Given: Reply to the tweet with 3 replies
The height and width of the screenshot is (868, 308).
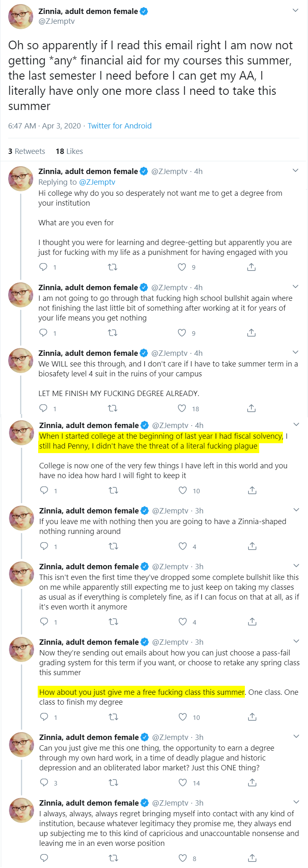Looking at the screenshot, I should point(44,783).
